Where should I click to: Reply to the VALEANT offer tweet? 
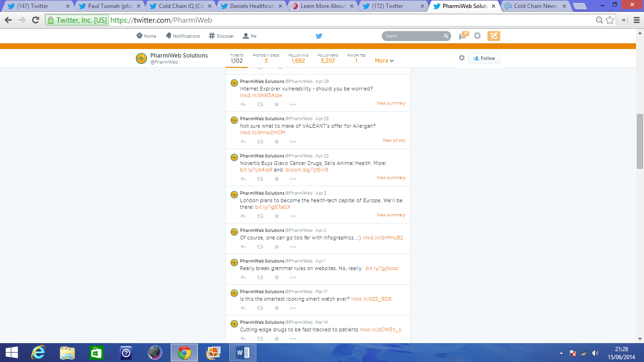click(243, 141)
